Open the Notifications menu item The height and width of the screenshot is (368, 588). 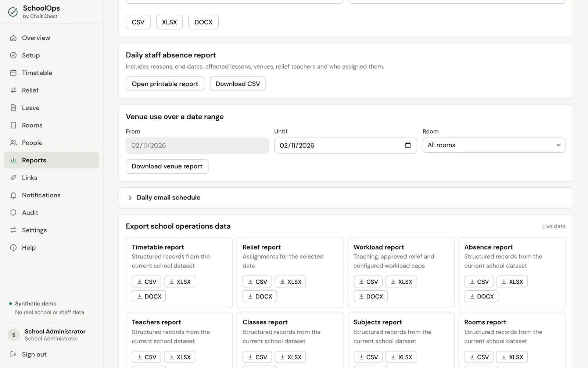point(51,195)
